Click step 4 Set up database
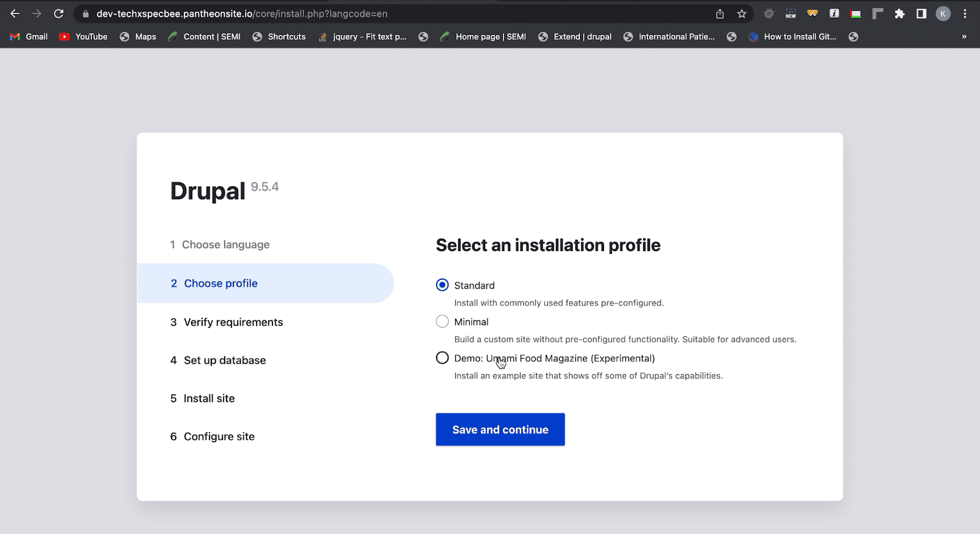The width and height of the screenshot is (980, 534). tap(218, 360)
